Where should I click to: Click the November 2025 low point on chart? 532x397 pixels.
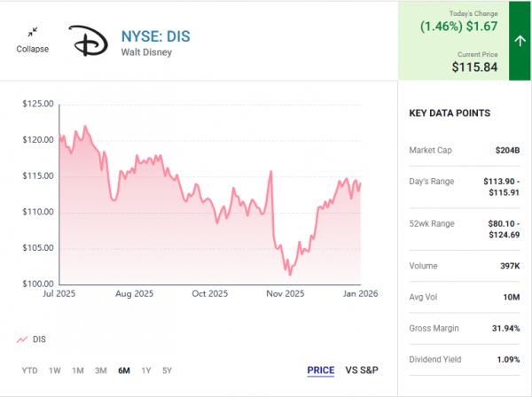click(x=289, y=272)
